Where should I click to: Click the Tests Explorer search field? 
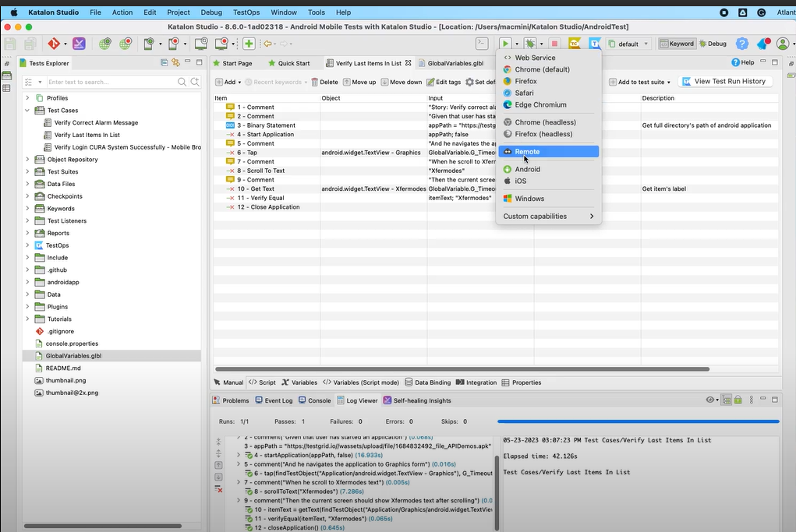coord(111,82)
